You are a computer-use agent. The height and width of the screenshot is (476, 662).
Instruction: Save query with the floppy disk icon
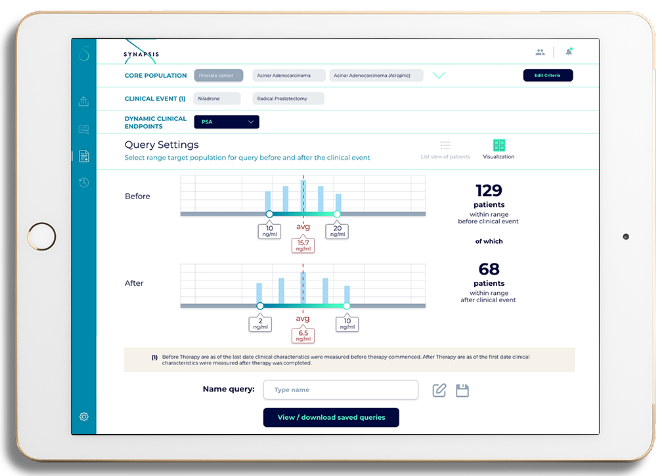click(462, 390)
